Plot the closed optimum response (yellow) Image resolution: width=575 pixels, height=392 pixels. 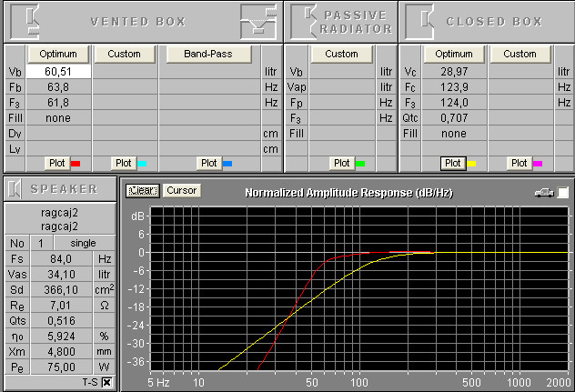pos(453,163)
